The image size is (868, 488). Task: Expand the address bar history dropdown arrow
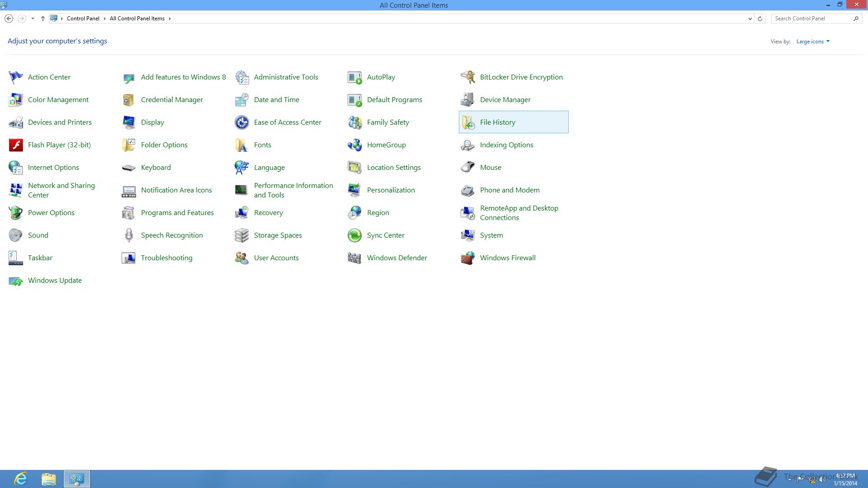point(750,19)
